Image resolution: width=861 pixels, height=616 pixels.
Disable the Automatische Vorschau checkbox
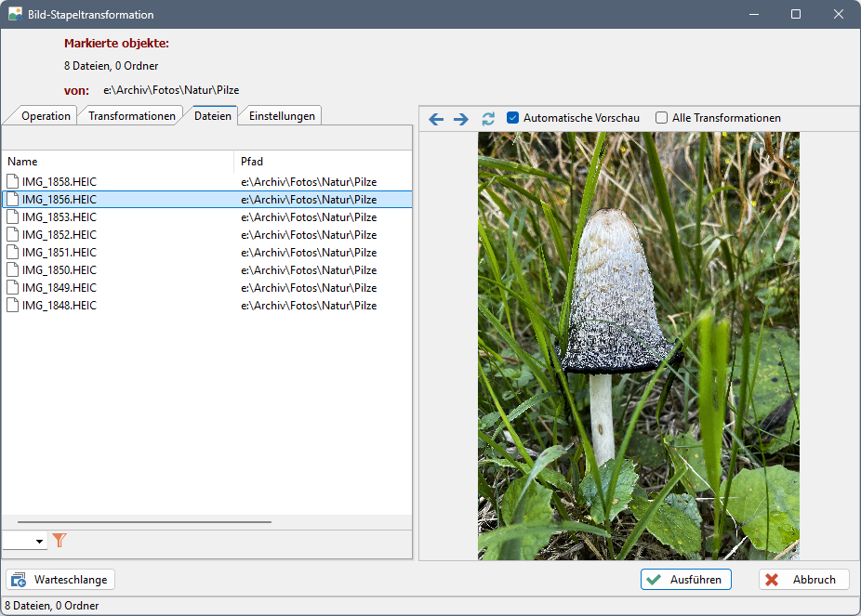click(513, 118)
